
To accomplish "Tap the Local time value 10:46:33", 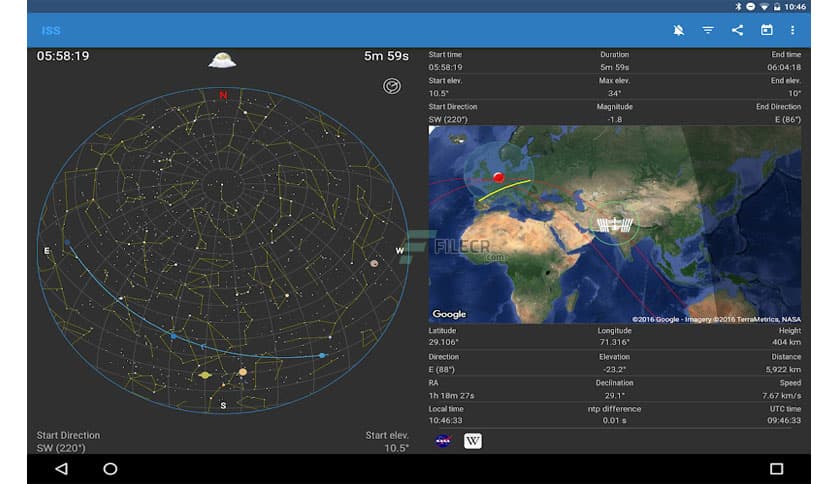I will pos(446,421).
